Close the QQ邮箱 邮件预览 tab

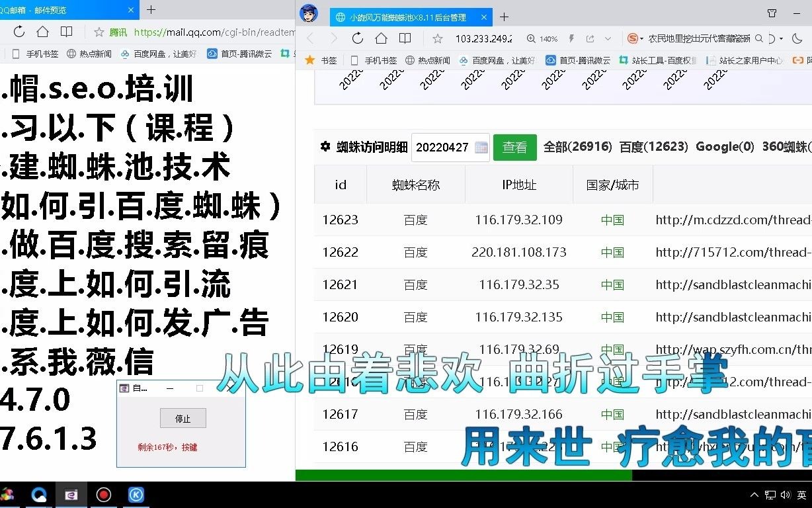coord(131,10)
